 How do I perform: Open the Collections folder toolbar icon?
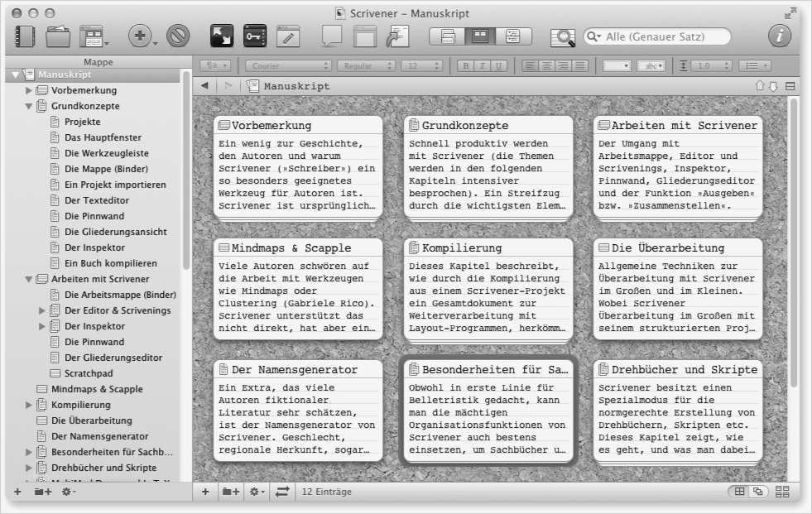click(x=57, y=36)
